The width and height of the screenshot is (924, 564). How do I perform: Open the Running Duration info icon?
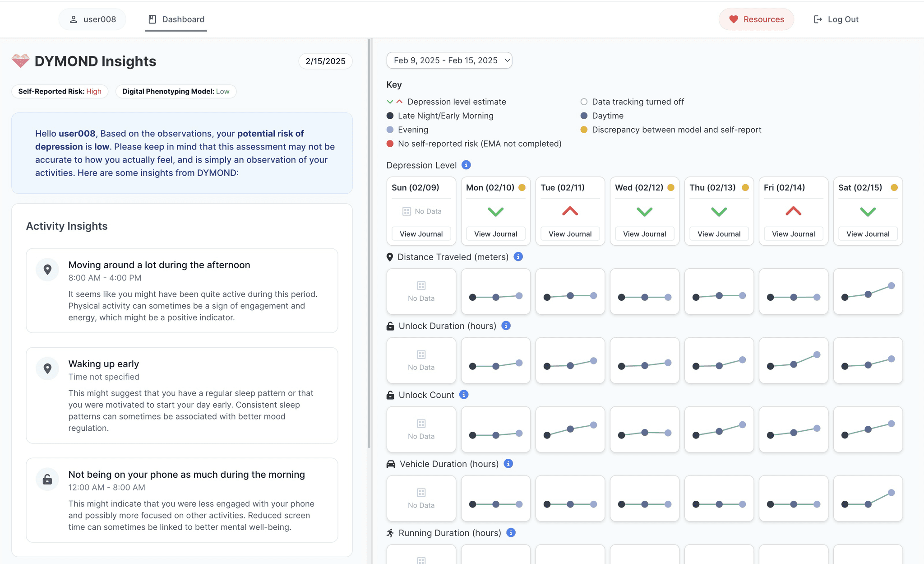coord(511,532)
